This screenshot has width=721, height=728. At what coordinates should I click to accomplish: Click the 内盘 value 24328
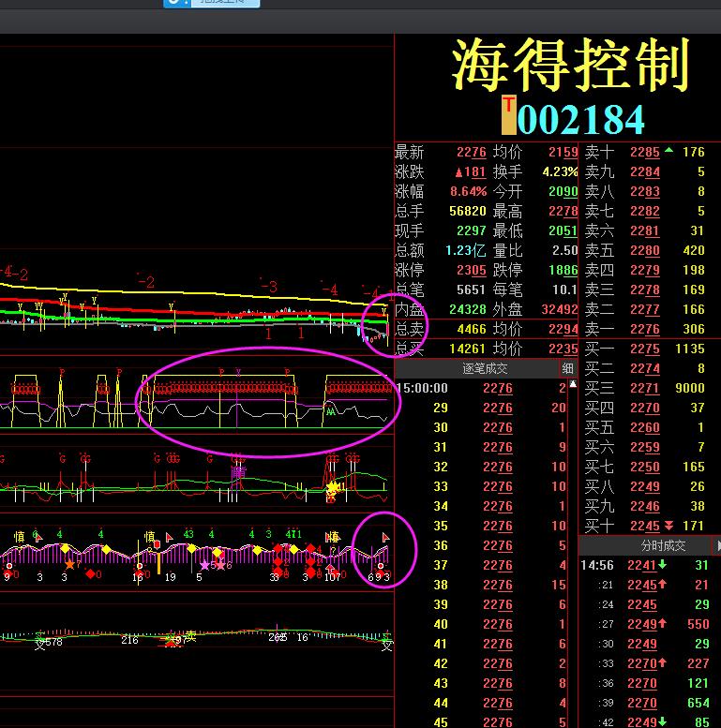pyautogui.click(x=467, y=309)
